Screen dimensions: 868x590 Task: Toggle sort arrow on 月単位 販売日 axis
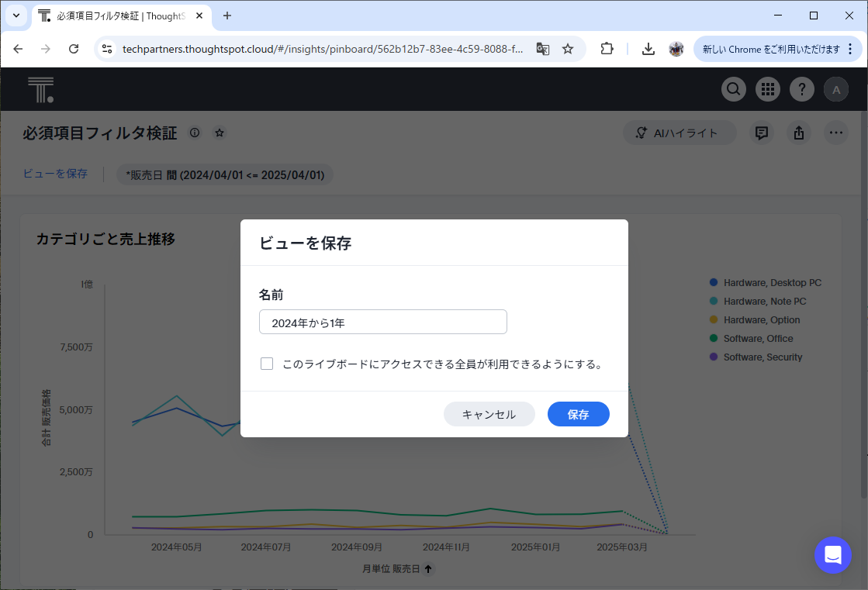pyautogui.click(x=428, y=569)
